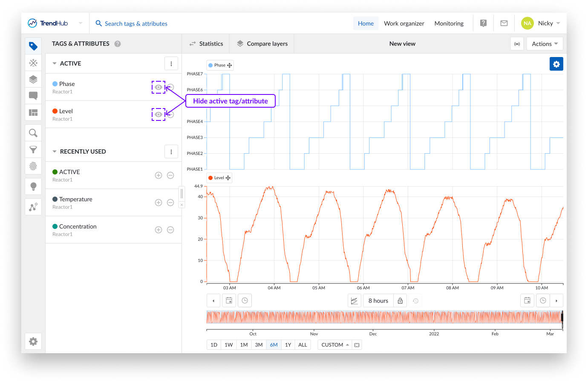Open the layers panel icon in sidebar
588x383 pixels.
[33, 80]
